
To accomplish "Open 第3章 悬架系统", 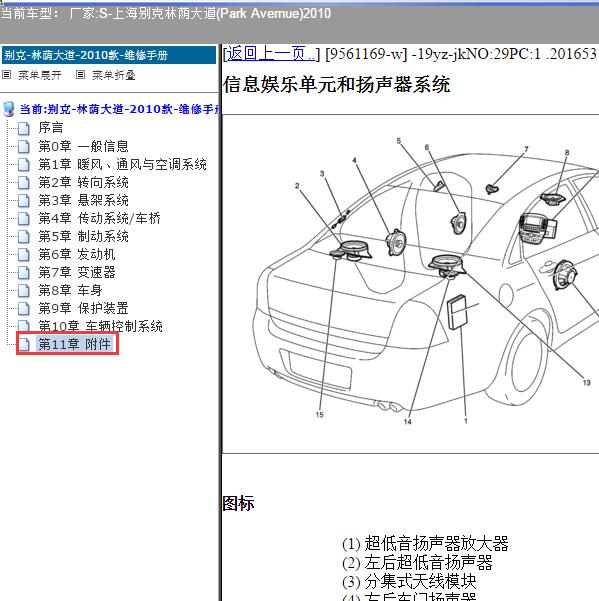I will (x=84, y=200).
